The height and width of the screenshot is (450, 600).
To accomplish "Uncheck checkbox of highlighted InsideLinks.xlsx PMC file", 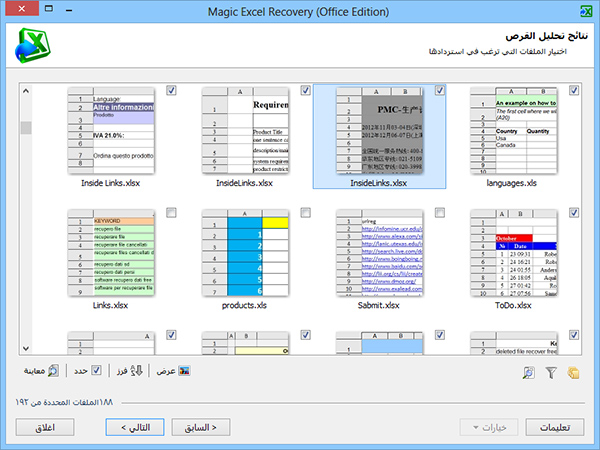I will click(440, 90).
